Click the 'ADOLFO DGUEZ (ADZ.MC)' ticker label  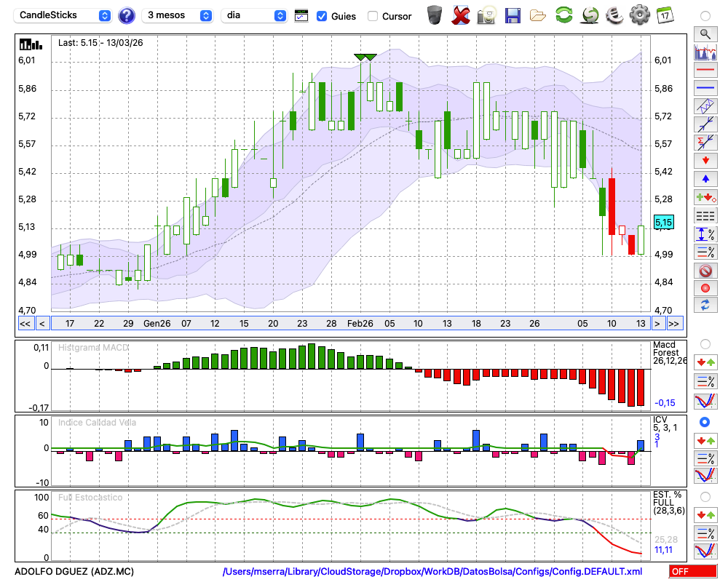pyautogui.click(x=74, y=571)
